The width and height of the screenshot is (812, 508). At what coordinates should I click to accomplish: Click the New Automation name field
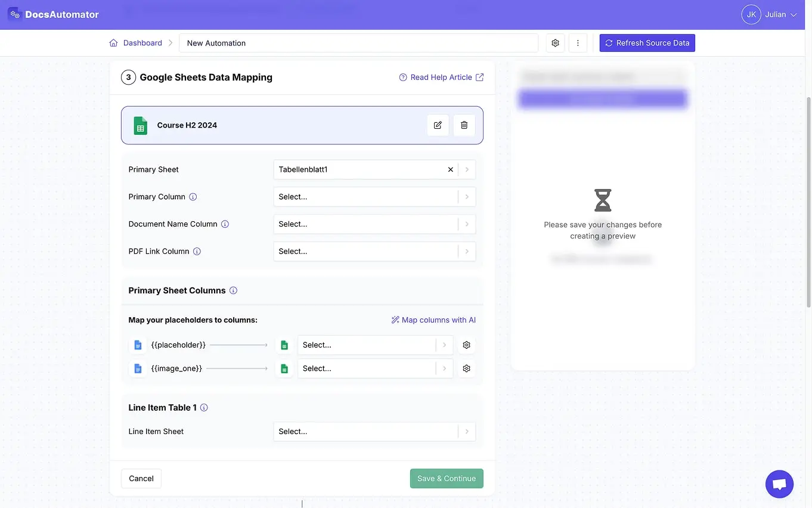pyautogui.click(x=358, y=42)
